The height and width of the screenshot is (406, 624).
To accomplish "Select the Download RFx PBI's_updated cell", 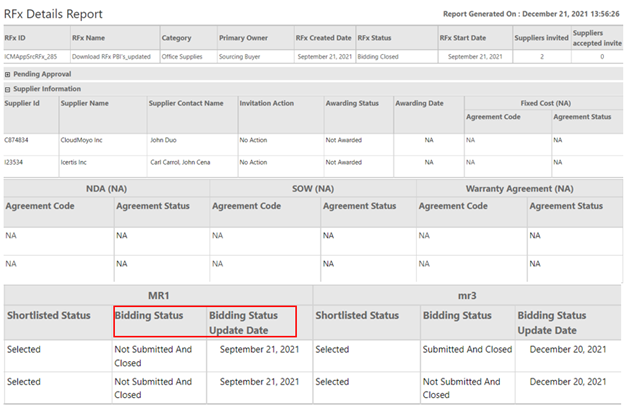I will pos(111,57).
